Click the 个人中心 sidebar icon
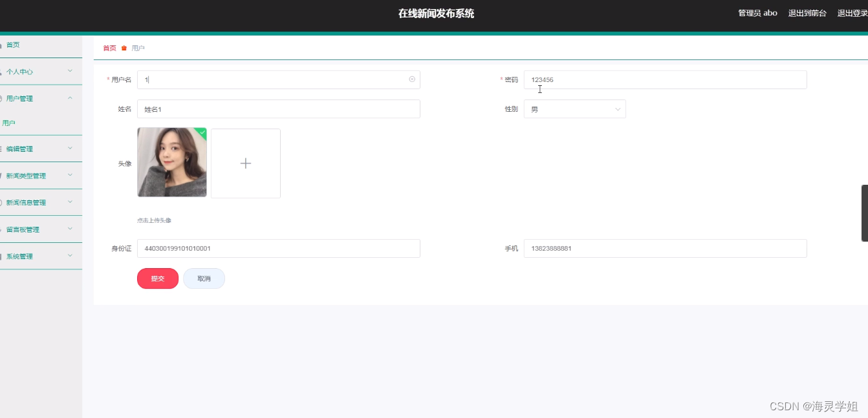The width and height of the screenshot is (868, 418). (x=2, y=71)
